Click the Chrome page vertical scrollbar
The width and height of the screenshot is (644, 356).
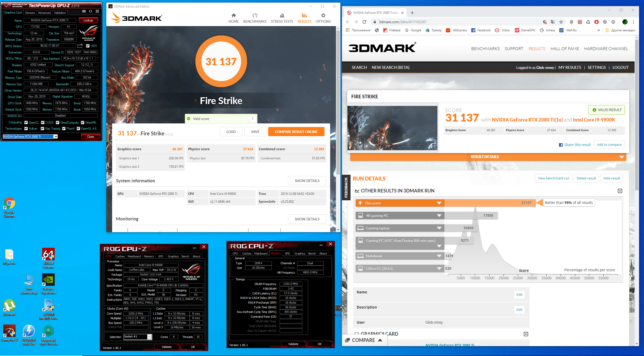click(637, 115)
